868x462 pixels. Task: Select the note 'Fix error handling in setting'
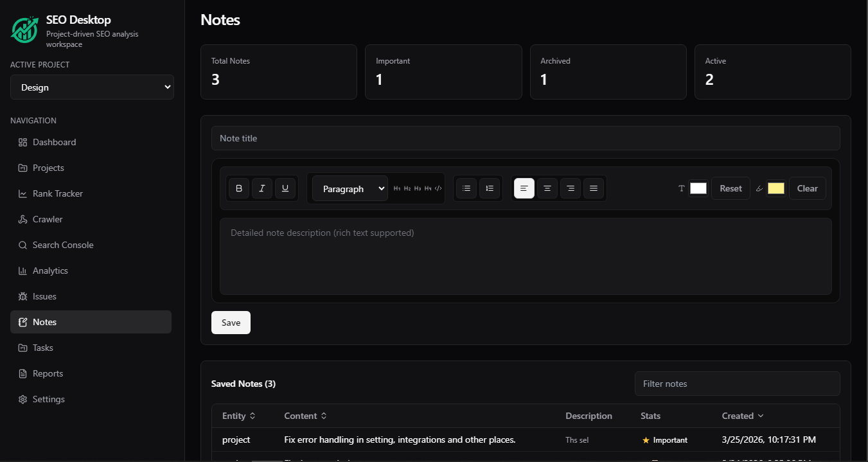(400, 440)
